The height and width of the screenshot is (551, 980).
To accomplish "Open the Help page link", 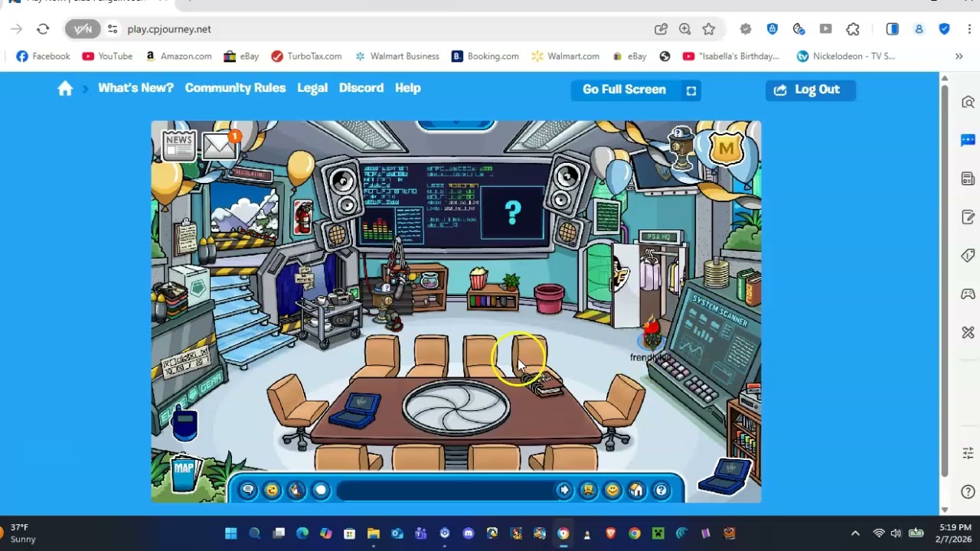I will coord(408,88).
